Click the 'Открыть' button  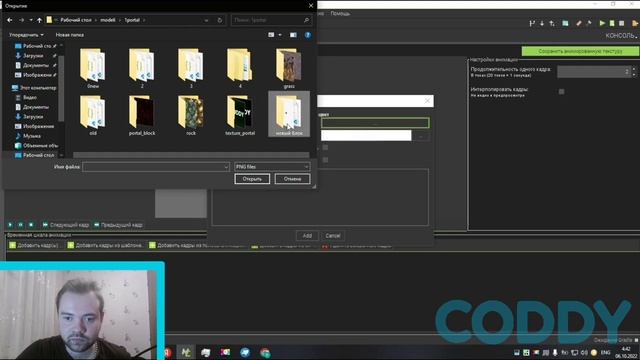(x=252, y=179)
